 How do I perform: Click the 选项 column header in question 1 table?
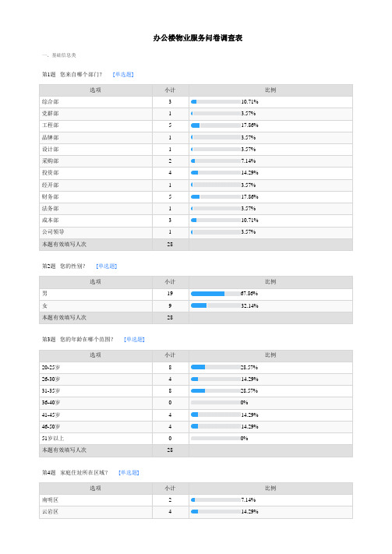point(95,90)
